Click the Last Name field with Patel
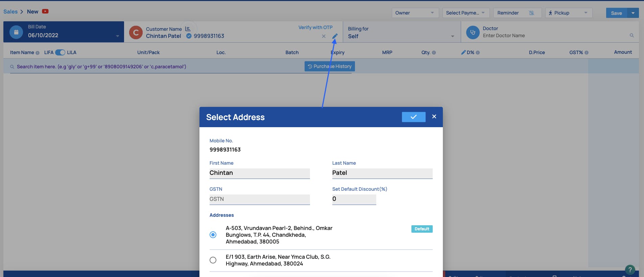The width and height of the screenshot is (644, 277). (382, 173)
